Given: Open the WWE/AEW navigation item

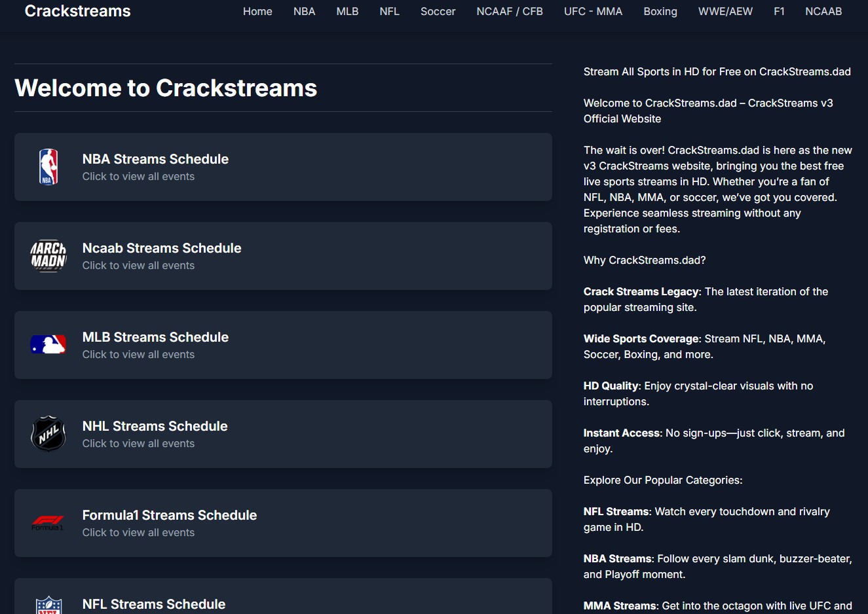Looking at the screenshot, I should pyautogui.click(x=726, y=11).
